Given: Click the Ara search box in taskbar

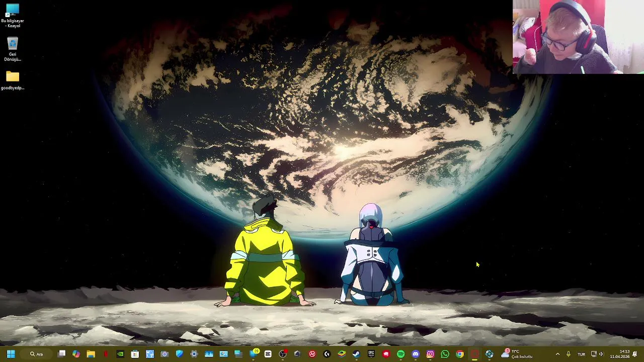Looking at the screenshot, I should [x=37, y=354].
